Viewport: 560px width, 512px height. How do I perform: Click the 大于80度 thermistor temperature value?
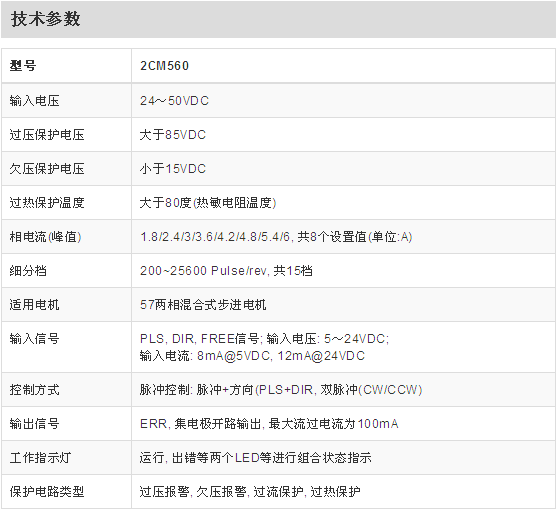coord(208,202)
